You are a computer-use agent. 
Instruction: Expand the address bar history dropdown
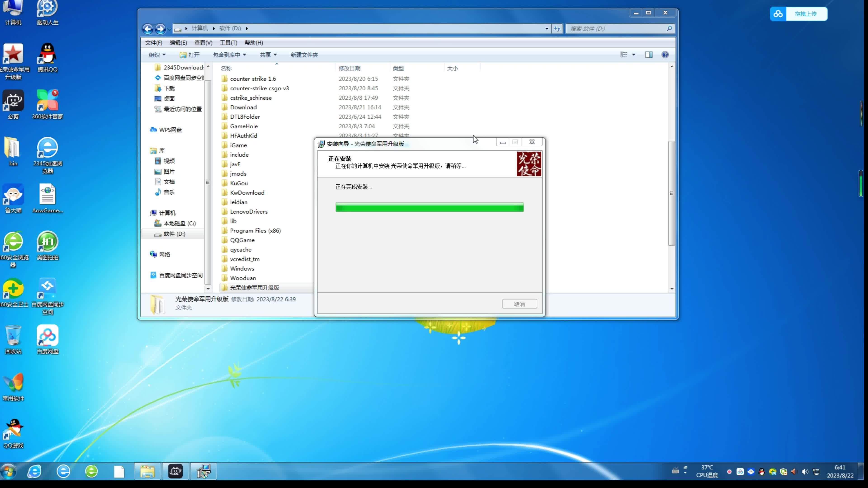pyautogui.click(x=547, y=29)
